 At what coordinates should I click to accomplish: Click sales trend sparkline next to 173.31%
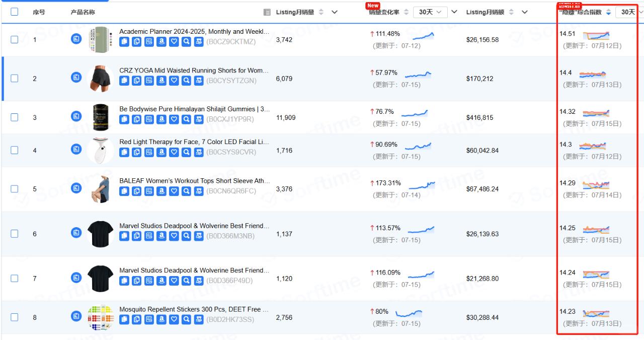[422, 185]
